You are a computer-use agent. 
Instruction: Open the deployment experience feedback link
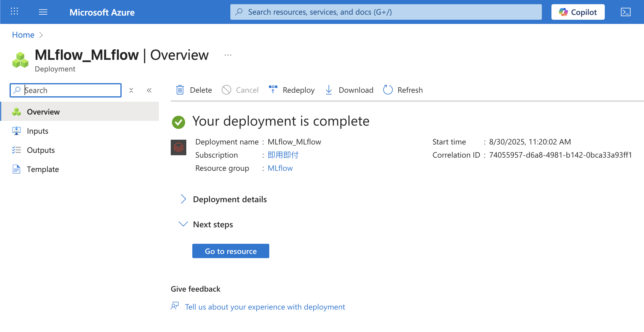pos(265,307)
